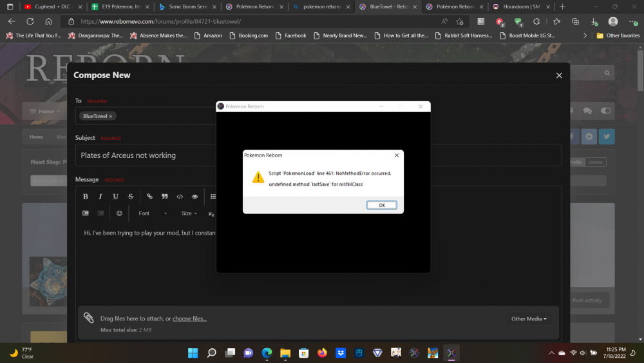
Task: Click inside the message body text area
Action: coord(318,263)
